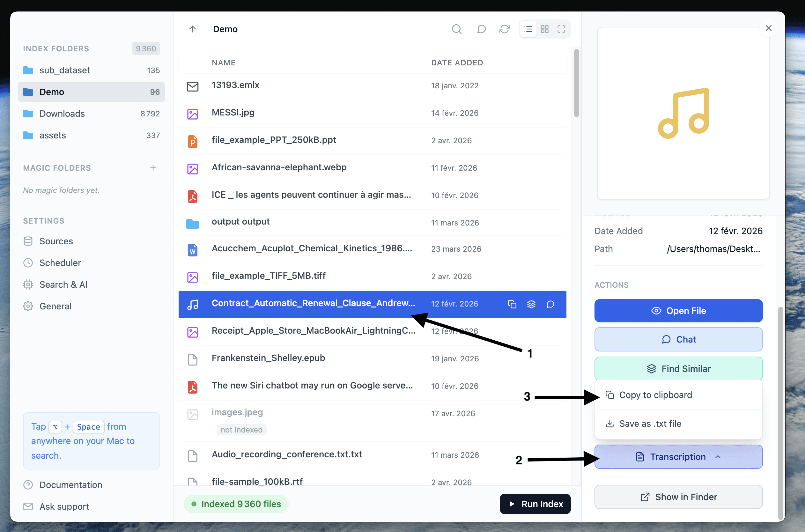Click the Run Index button
Viewport: 805px width, 532px height.
click(x=535, y=504)
